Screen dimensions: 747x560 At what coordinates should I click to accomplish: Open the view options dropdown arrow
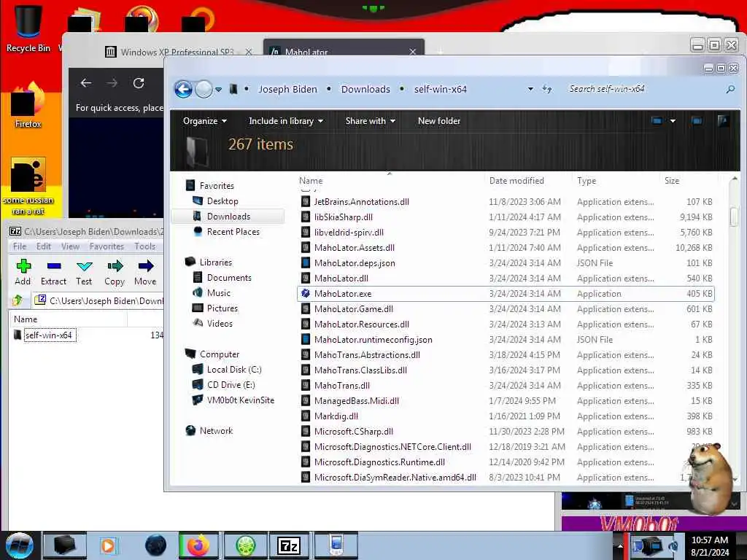[x=673, y=121]
